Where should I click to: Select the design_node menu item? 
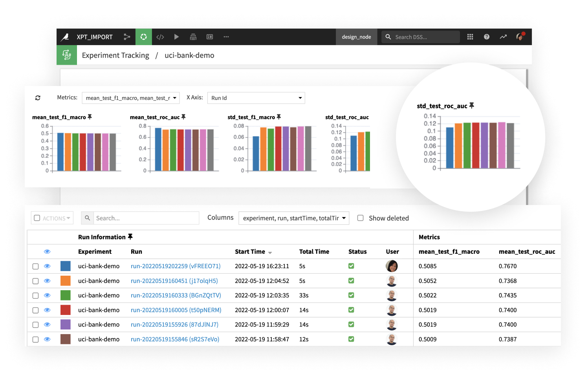click(x=356, y=37)
